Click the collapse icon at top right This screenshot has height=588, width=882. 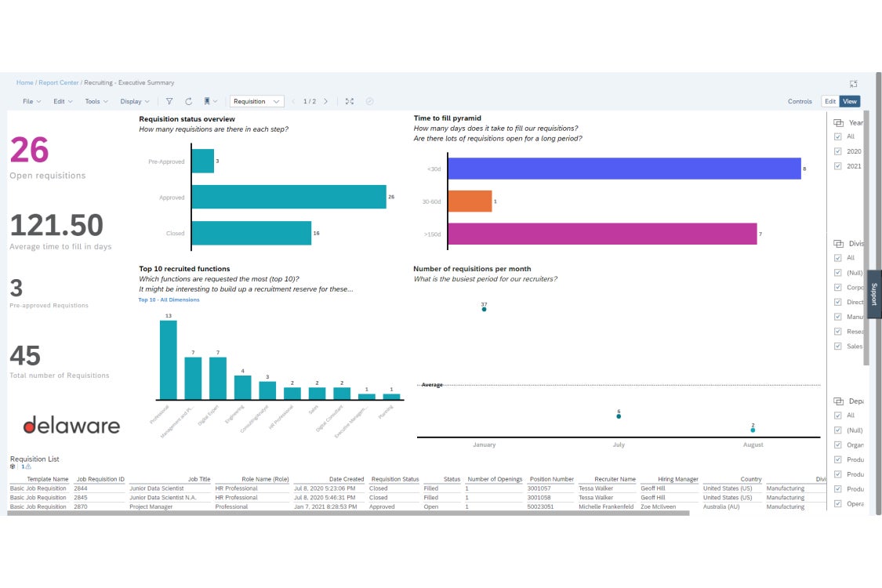(853, 83)
